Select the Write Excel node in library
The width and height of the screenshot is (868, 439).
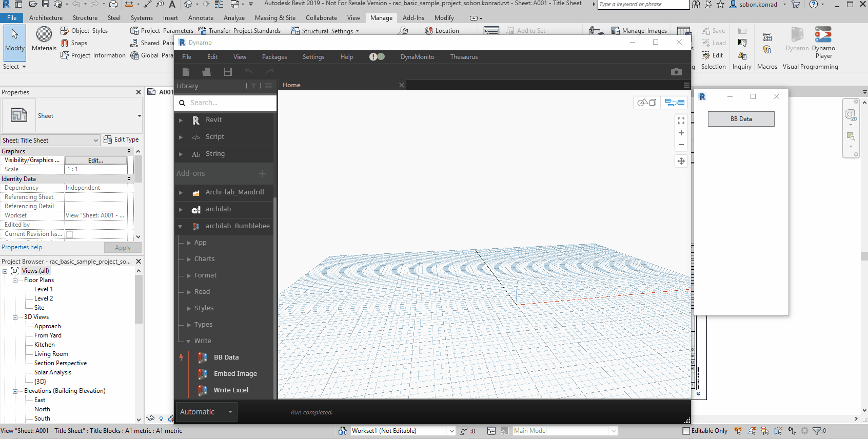[231, 390]
